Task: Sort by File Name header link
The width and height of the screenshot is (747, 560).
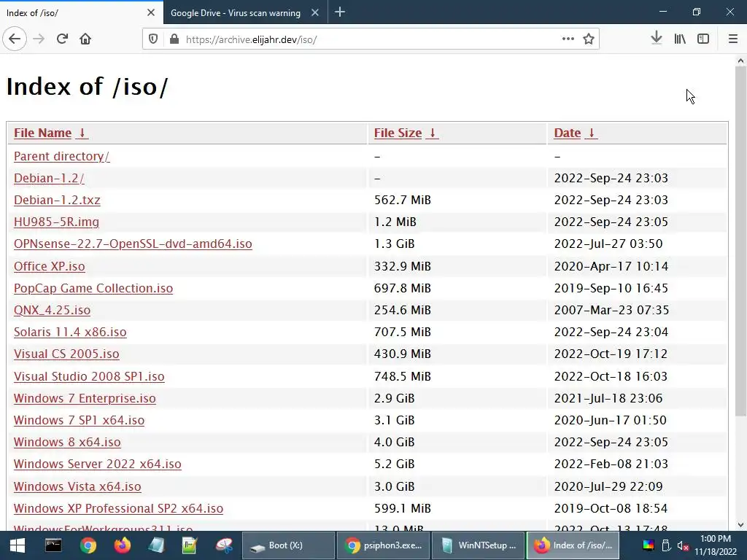Action: tap(42, 133)
